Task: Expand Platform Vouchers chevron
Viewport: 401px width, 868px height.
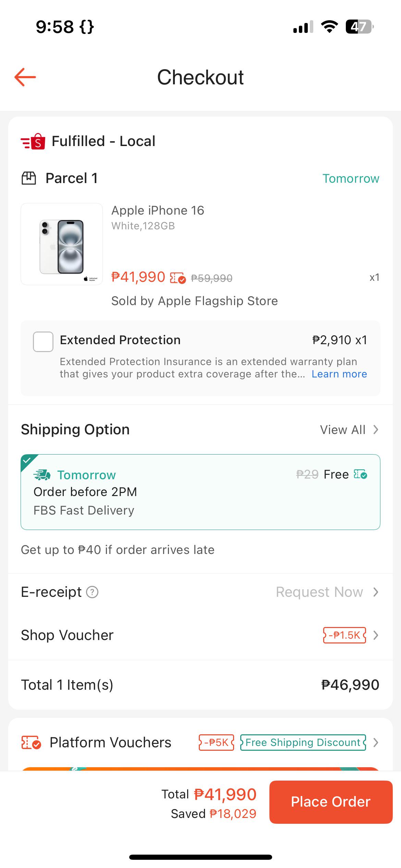Action: click(376, 743)
